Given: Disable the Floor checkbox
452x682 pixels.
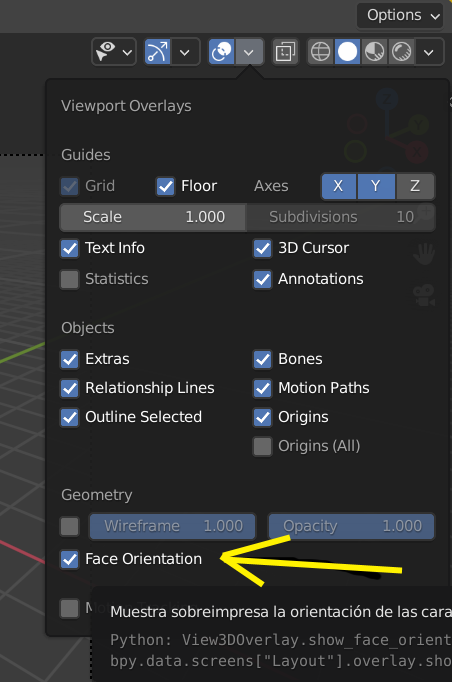Looking at the screenshot, I should [x=165, y=186].
